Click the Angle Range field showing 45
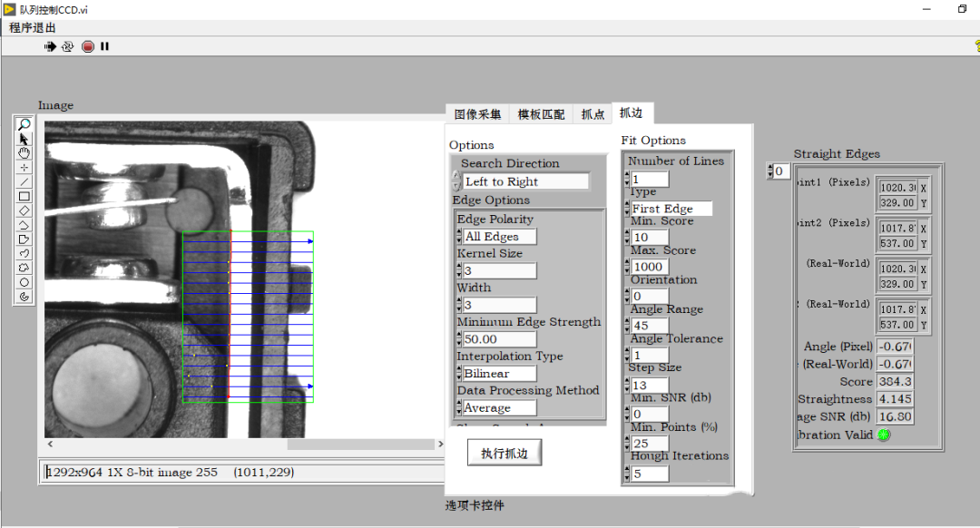The image size is (980, 528). pyautogui.click(x=650, y=326)
